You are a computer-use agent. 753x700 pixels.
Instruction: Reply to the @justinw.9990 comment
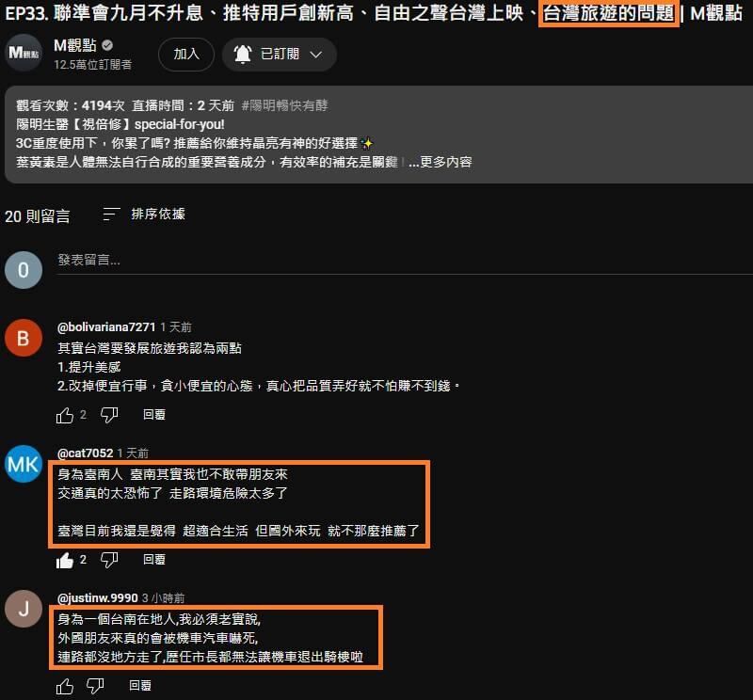tap(140, 686)
